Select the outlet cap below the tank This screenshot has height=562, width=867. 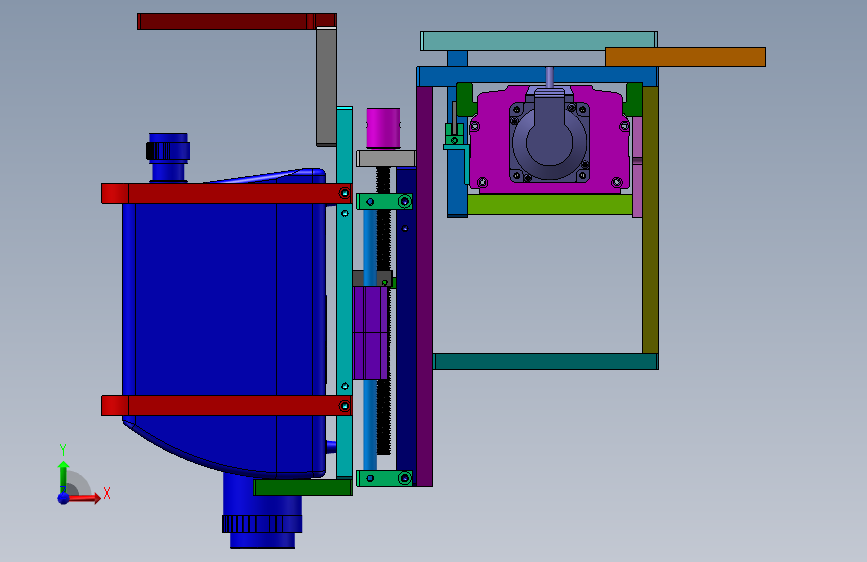pos(262,524)
